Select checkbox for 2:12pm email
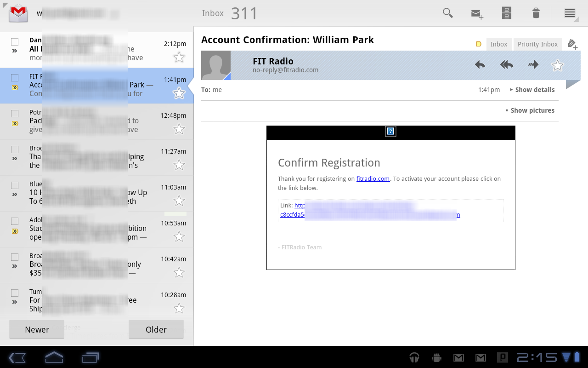This screenshot has width=588, height=368. (15, 41)
